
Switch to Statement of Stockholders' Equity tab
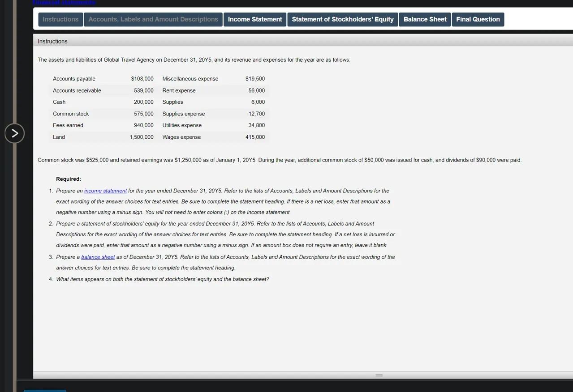pyautogui.click(x=342, y=19)
